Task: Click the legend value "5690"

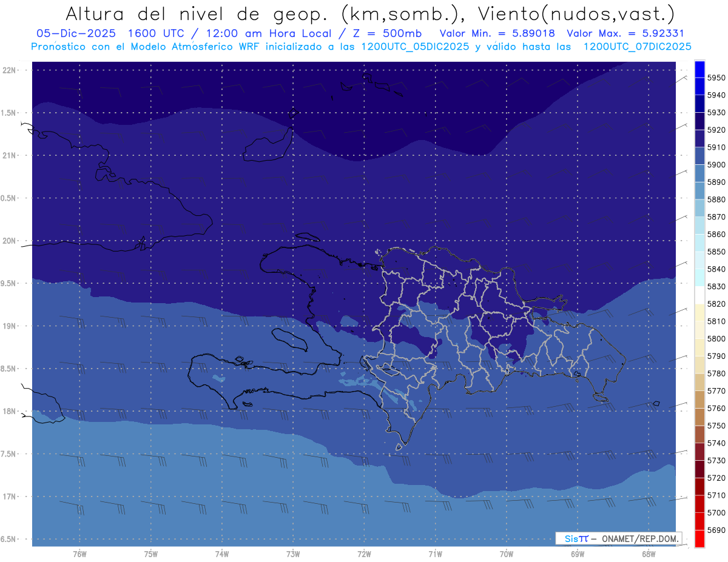Action: pyautogui.click(x=716, y=530)
